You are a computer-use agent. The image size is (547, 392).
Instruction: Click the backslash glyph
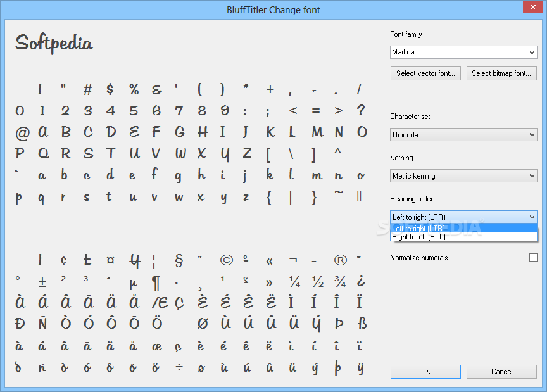coord(291,154)
